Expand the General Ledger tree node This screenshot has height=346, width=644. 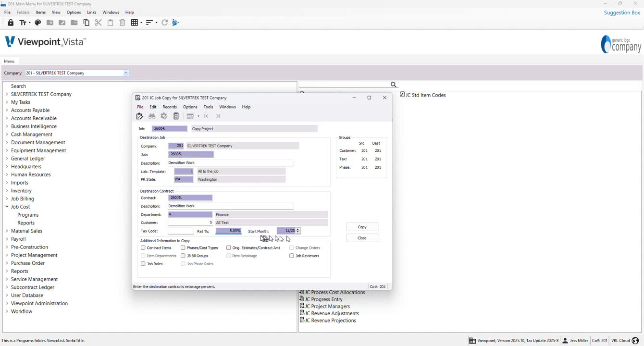pos(7,159)
